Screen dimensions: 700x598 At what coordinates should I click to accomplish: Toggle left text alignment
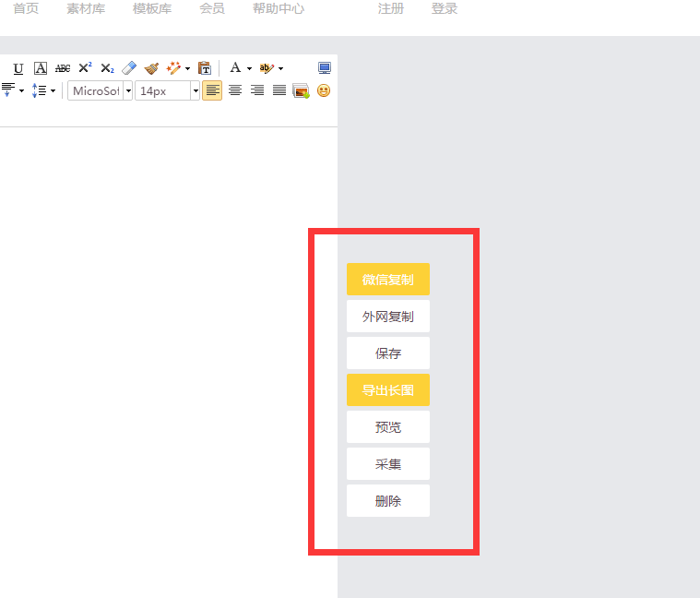tap(212, 90)
